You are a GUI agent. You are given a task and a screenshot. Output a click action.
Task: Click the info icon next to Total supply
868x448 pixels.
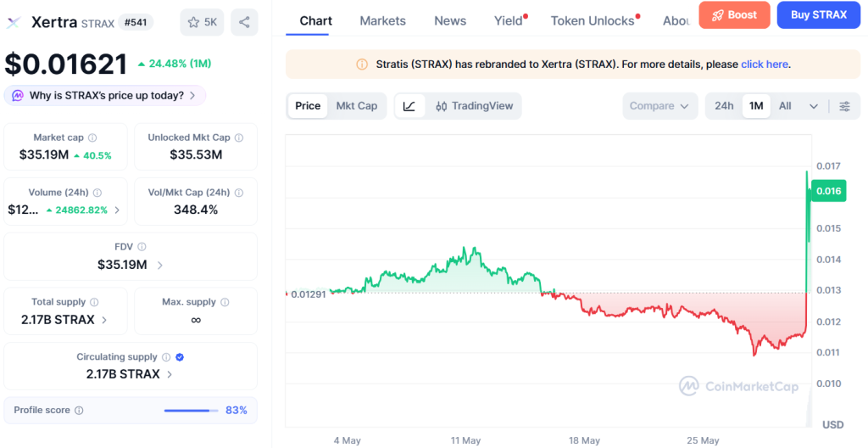tap(95, 302)
